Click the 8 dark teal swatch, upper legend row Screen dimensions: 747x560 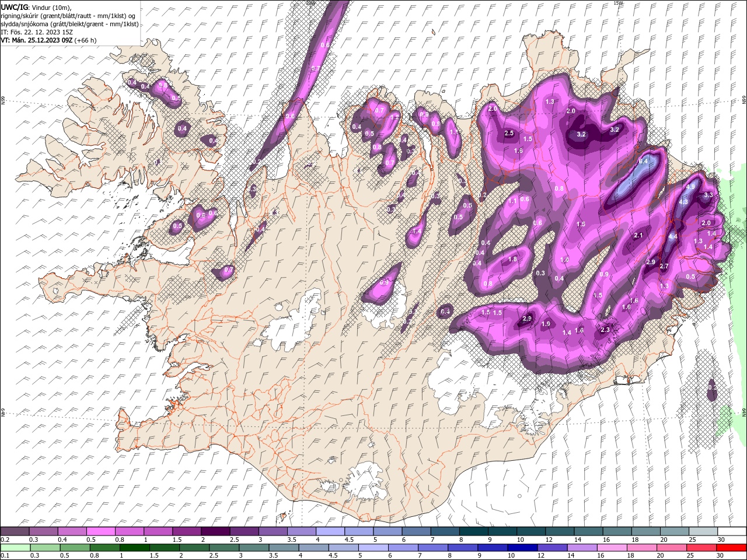click(474, 531)
